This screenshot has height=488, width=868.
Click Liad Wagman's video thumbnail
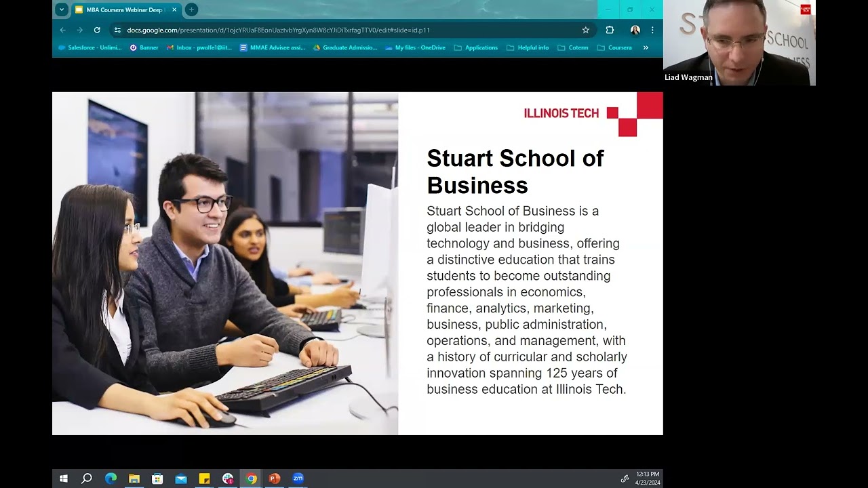[739, 43]
